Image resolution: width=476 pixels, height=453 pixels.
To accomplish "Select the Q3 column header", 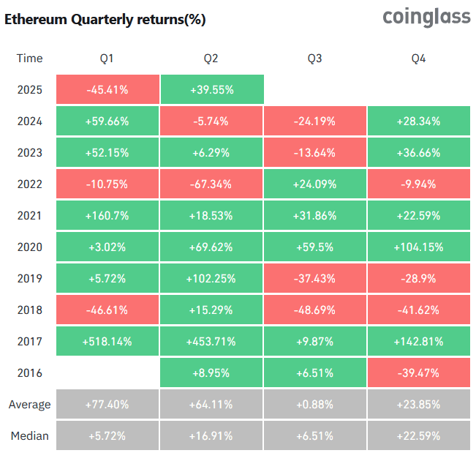I will (x=315, y=59).
